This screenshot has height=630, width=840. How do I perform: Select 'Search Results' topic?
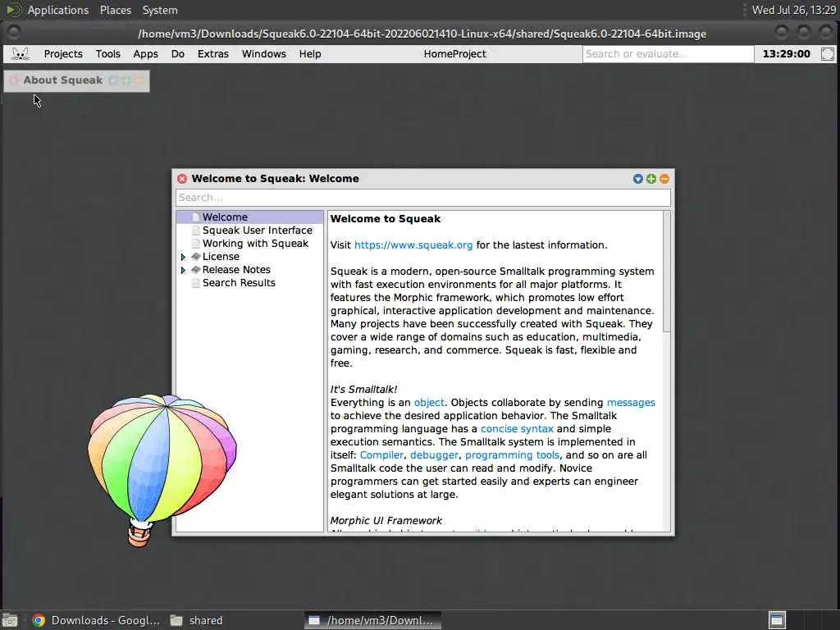[x=239, y=283]
